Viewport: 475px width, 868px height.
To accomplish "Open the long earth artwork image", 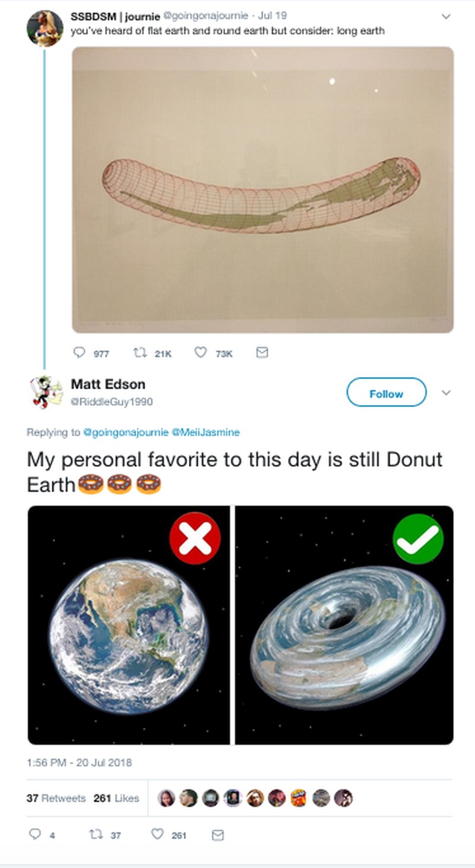I will (262, 190).
